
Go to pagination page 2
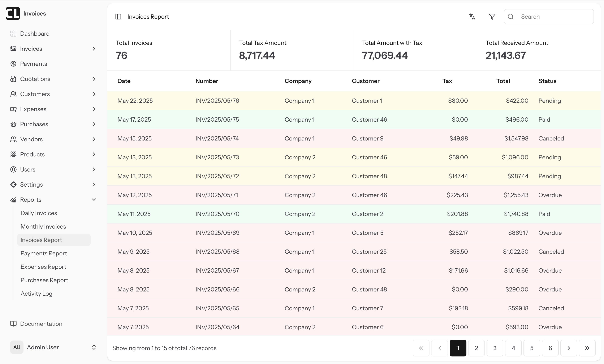(476, 348)
